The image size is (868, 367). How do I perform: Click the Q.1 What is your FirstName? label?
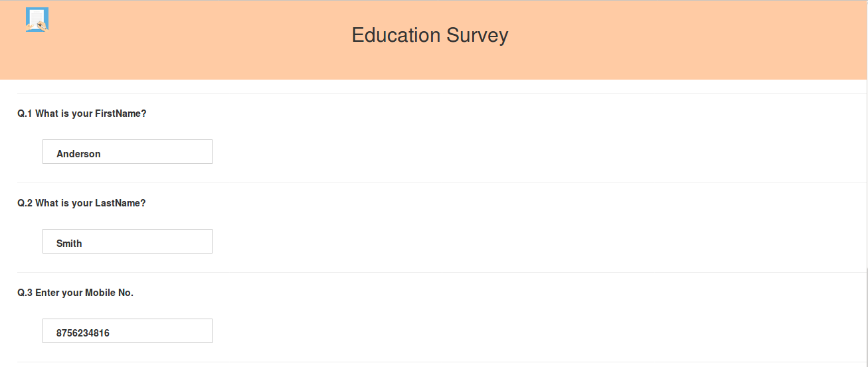tap(82, 113)
